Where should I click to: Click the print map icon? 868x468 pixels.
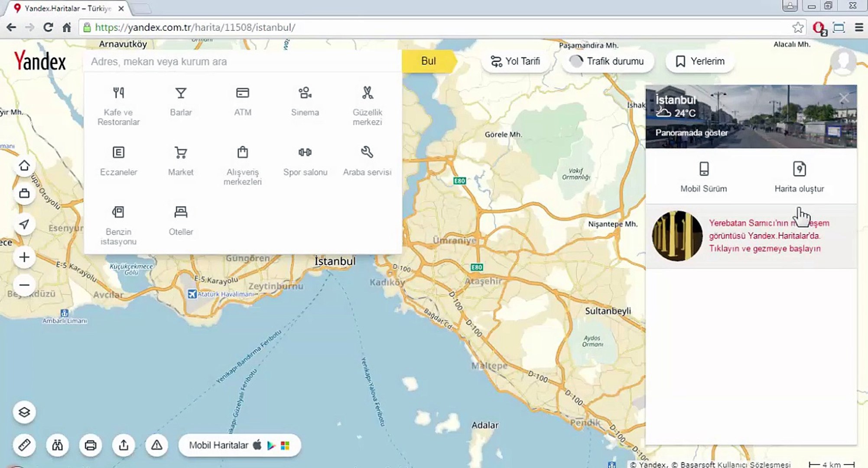90,445
